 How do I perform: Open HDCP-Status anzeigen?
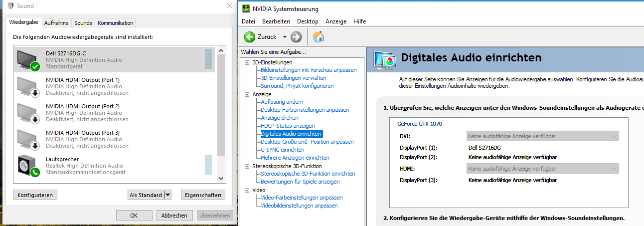pyautogui.click(x=288, y=126)
